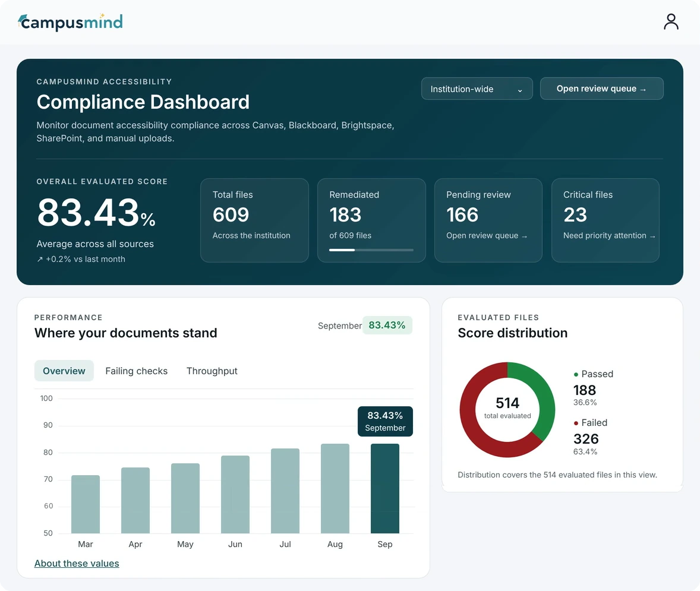This screenshot has height=591, width=700.
Task: Click the 183 remediated value
Action: tap(345, 215)
